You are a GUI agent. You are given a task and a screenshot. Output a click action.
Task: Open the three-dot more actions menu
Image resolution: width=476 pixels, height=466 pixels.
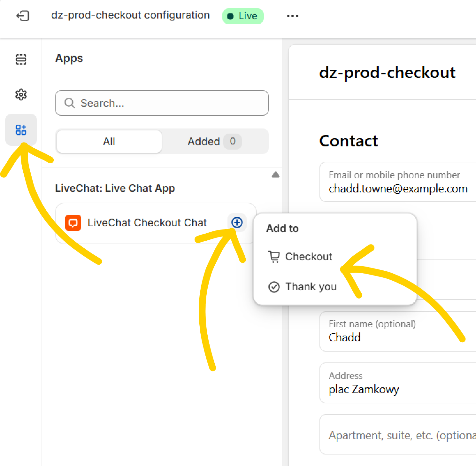pyautogui.click(x=292, y=16)
